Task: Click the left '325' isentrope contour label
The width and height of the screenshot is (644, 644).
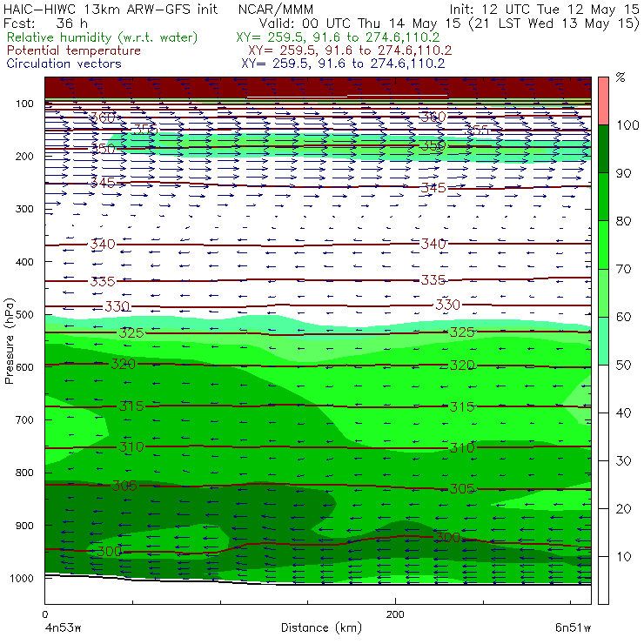Action: coord(131,332)
